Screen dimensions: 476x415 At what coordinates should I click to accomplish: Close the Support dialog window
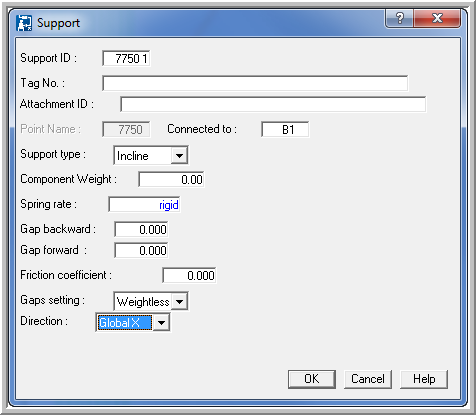(437, 18)
